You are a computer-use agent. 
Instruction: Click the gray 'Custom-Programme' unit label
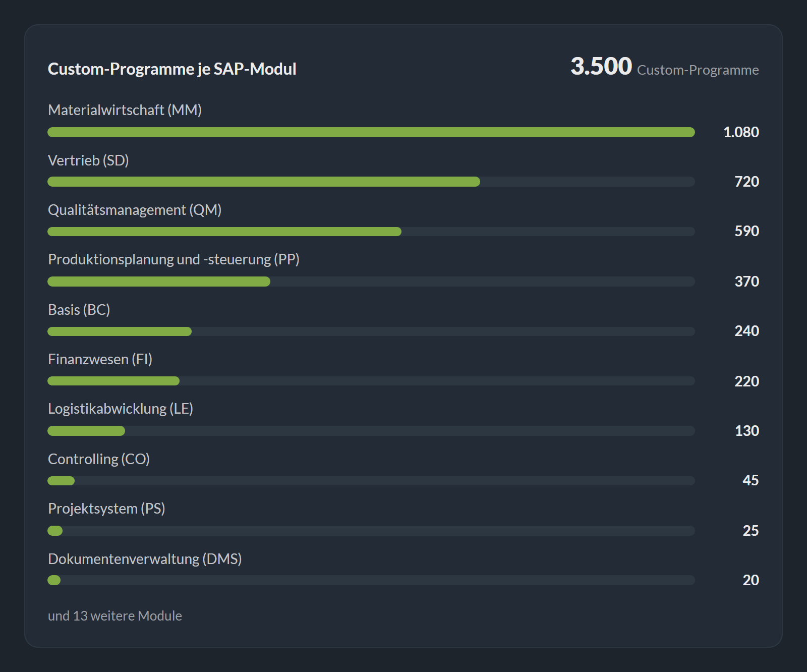pos(698,70)
